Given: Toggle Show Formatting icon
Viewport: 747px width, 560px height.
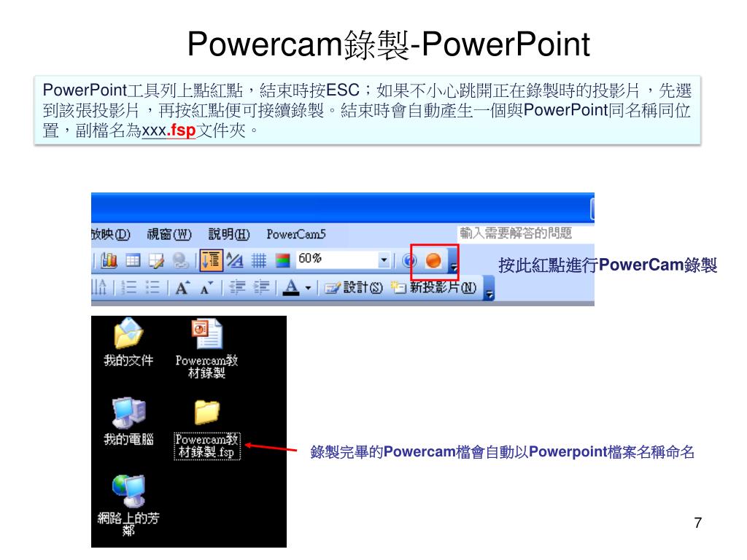Looking at the screenshot, I should pyautogui.click(x=235, y=260).
